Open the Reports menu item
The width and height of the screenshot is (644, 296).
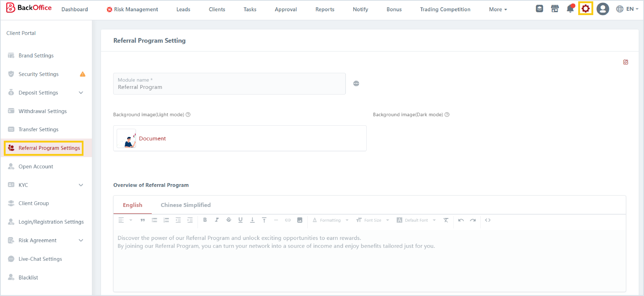324,9
